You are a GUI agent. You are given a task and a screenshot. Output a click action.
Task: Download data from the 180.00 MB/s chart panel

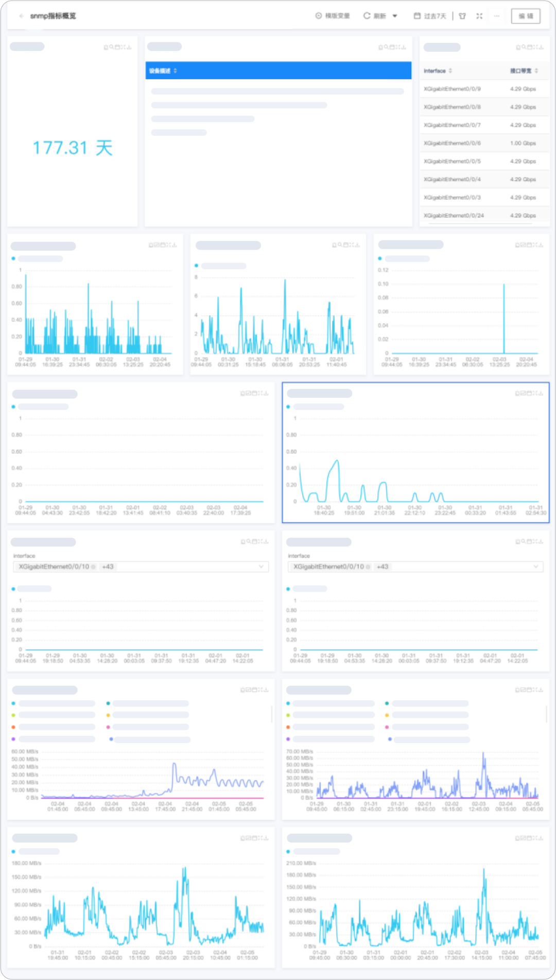[266, 838]
